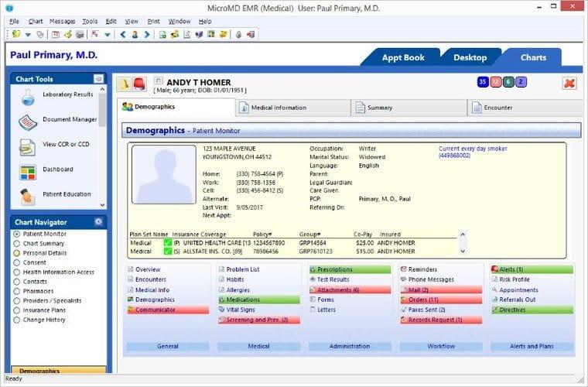The height and width of the screenshot is (387, 588).
Task: Open the Tools menu
Action: pyautogui.click(x=90, y=22)
